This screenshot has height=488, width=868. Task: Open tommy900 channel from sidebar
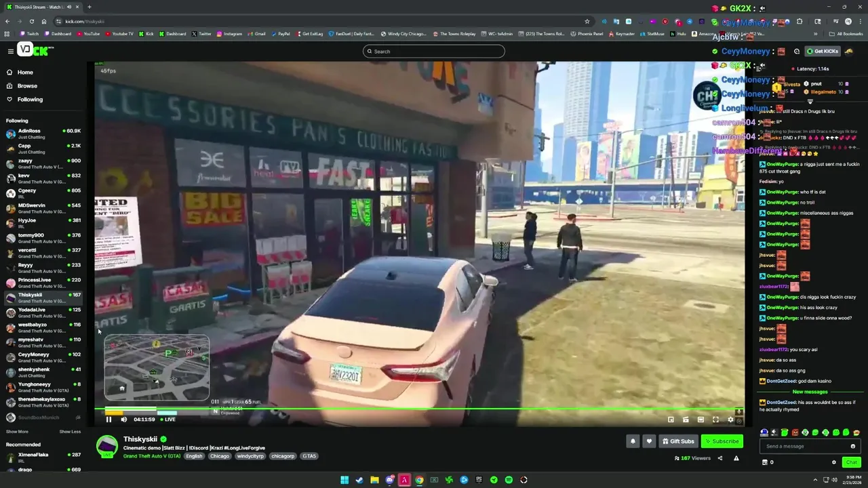(x=43, y=238)
